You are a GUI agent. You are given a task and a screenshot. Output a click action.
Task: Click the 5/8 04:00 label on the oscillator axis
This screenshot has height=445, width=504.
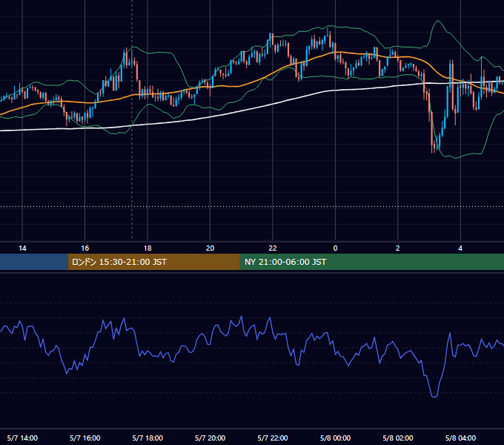(460, 438)
